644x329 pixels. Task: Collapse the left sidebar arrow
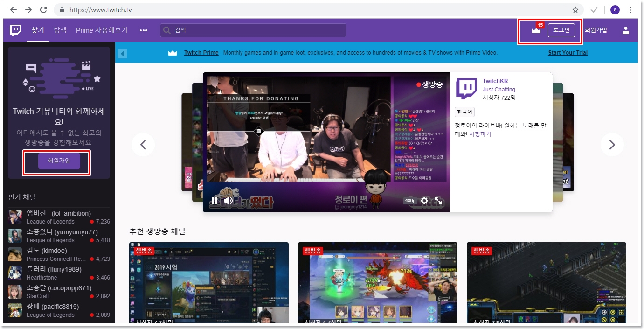[122, 54]
